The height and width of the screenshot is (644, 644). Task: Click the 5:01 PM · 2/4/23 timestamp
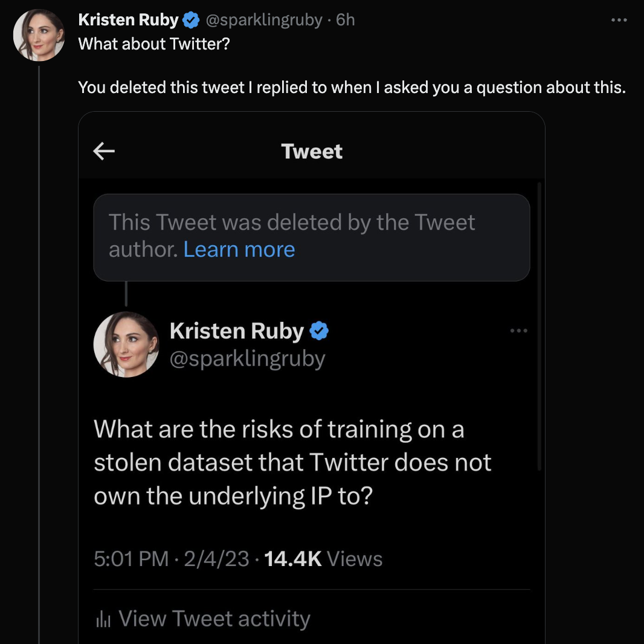(172, 559)
